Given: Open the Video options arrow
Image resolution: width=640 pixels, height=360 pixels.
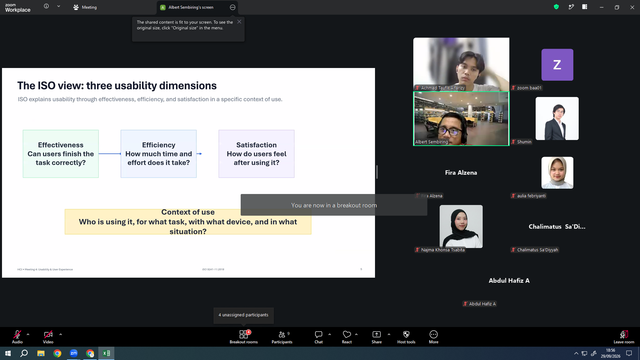Looking at the screenshot, I should (x=60, y=334).
